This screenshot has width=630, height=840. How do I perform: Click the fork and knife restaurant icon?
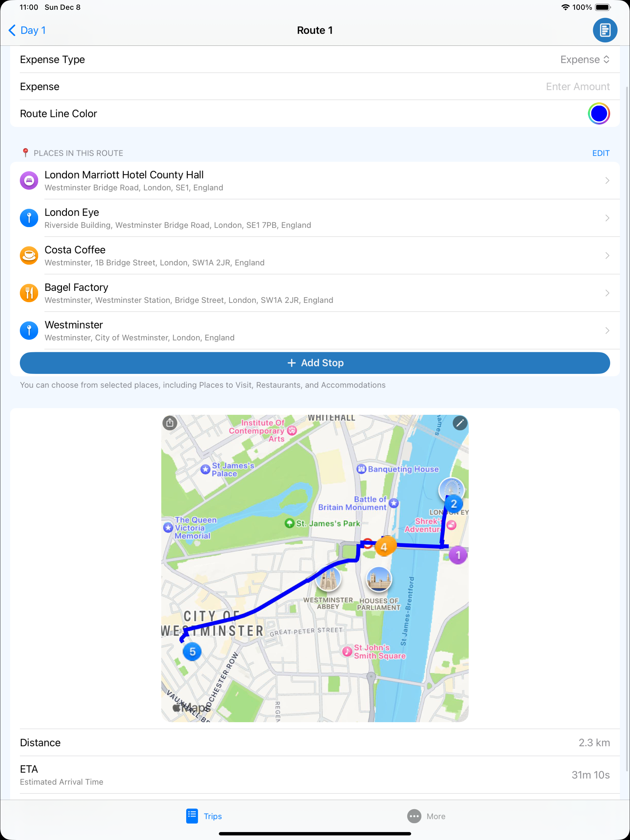(x=29, y=293)
